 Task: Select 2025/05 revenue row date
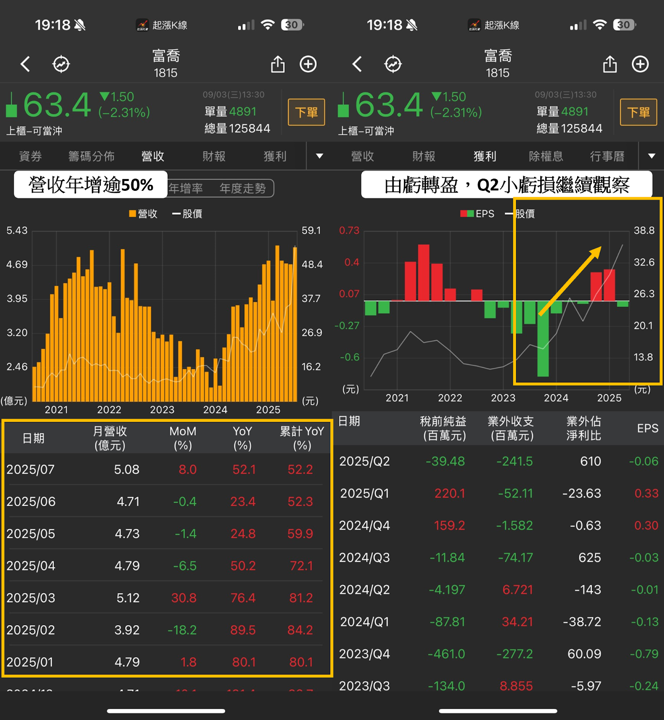point(30,534)
